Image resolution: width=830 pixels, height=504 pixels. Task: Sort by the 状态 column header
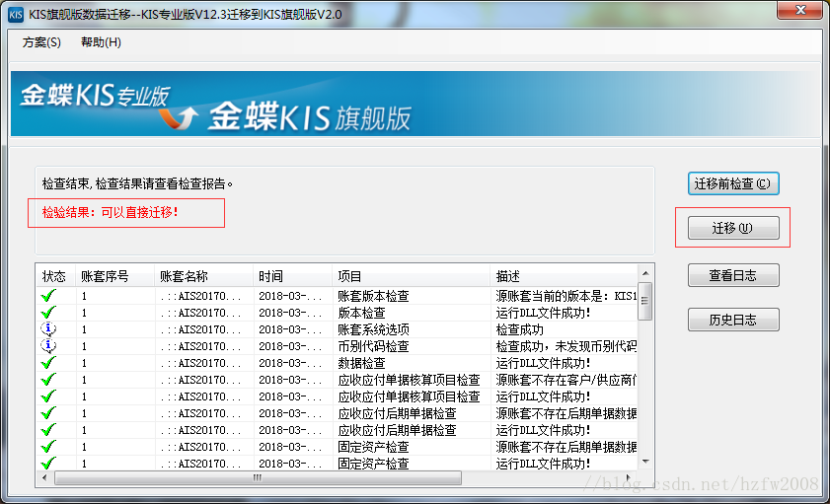[x=55, y=276]
